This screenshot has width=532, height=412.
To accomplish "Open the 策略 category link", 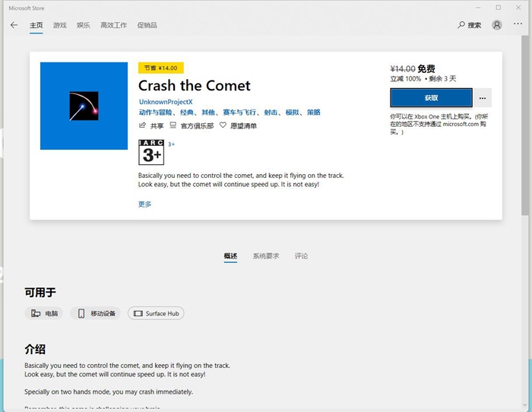I will click(x=313, y=113).
